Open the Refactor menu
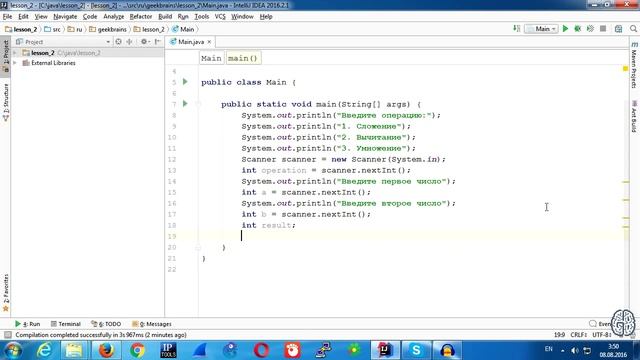Viewport: 640px width, 360px height. [141, 16]
